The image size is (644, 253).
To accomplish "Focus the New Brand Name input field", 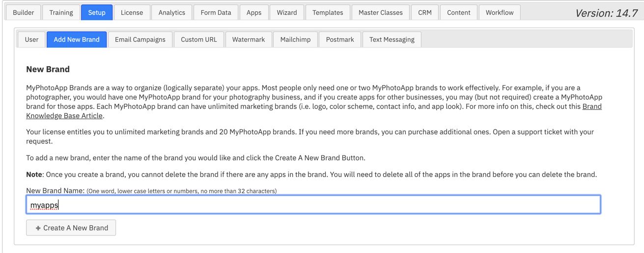I will pos(313,205).
